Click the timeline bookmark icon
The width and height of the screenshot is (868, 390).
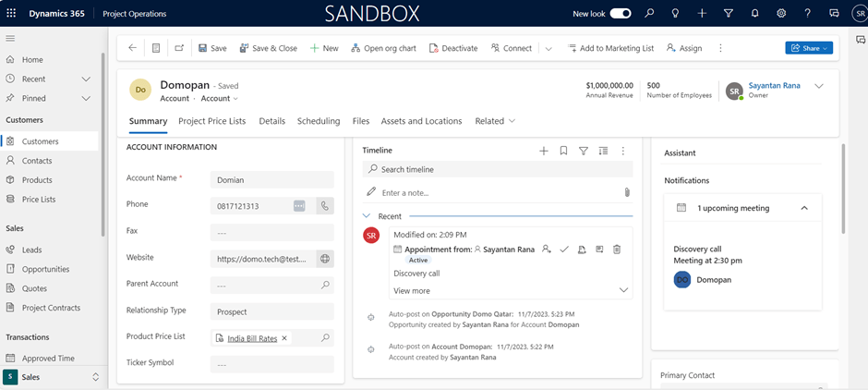tap(563, 151)
